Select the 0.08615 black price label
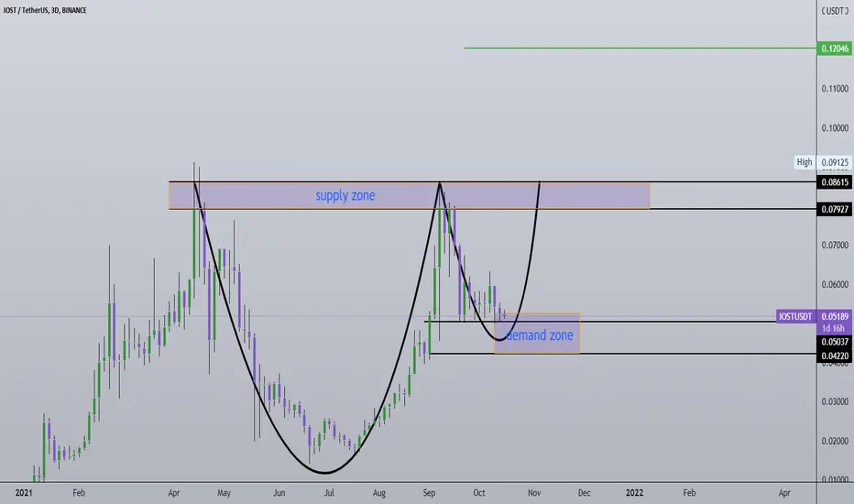Screen dimensions: 854x504 pyautogui.click(x=835, y=182)
